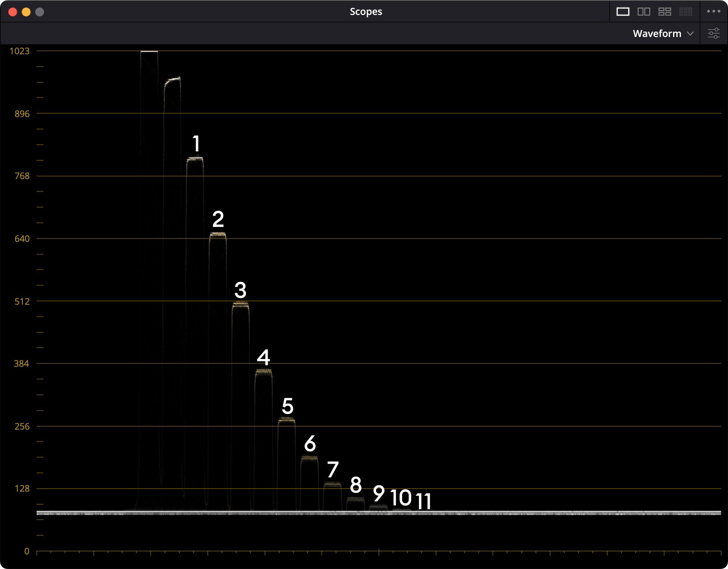Click the waveform step labeled 4
The width and height of the screenshot is (728, 569).
pyautogui.click(x=263, y=371)
